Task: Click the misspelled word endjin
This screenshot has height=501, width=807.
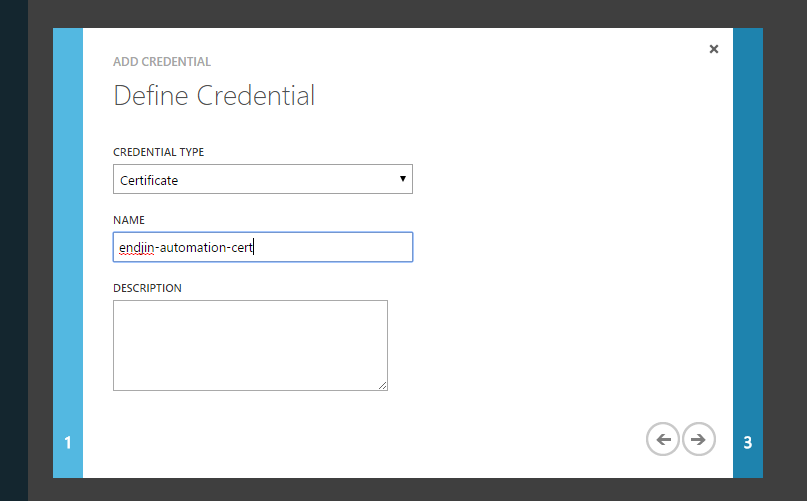Action: pos(136,248)
